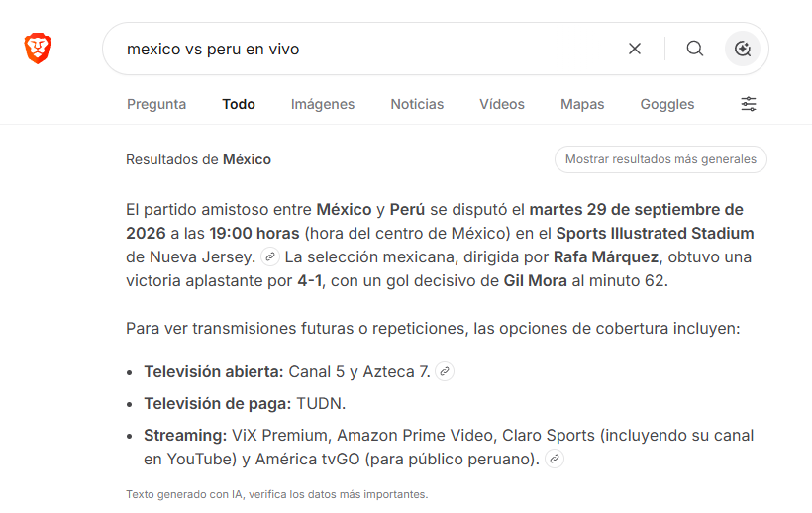Image resolution: width=812 pixels, height=513 pixels.
Task: Go to the Vídeos tab
Action: tap(502, 104)
